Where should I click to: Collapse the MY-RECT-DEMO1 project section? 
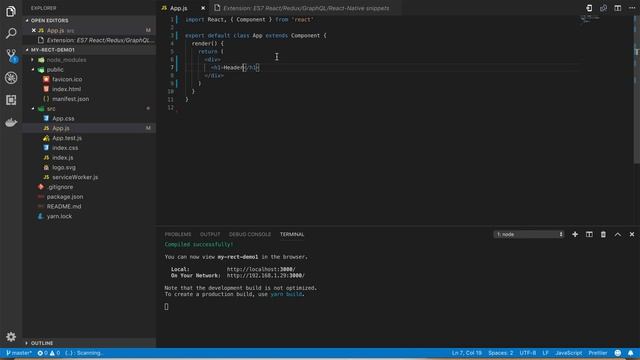(52, 50)
